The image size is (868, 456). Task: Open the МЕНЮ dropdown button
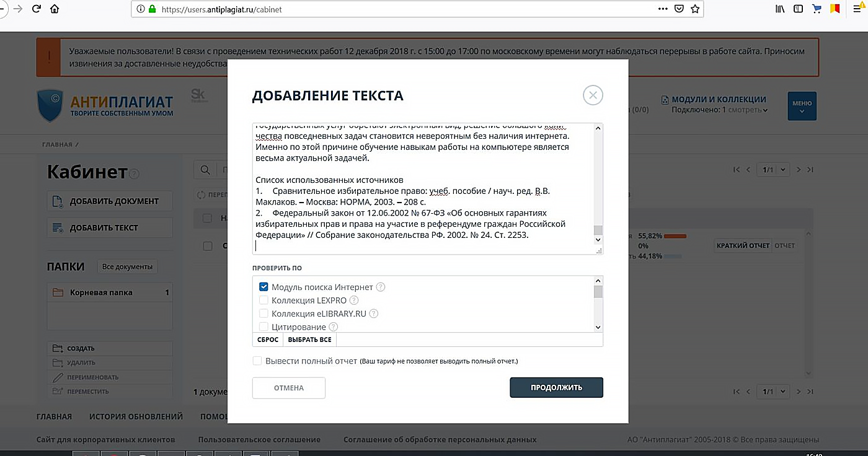[802, 106]
